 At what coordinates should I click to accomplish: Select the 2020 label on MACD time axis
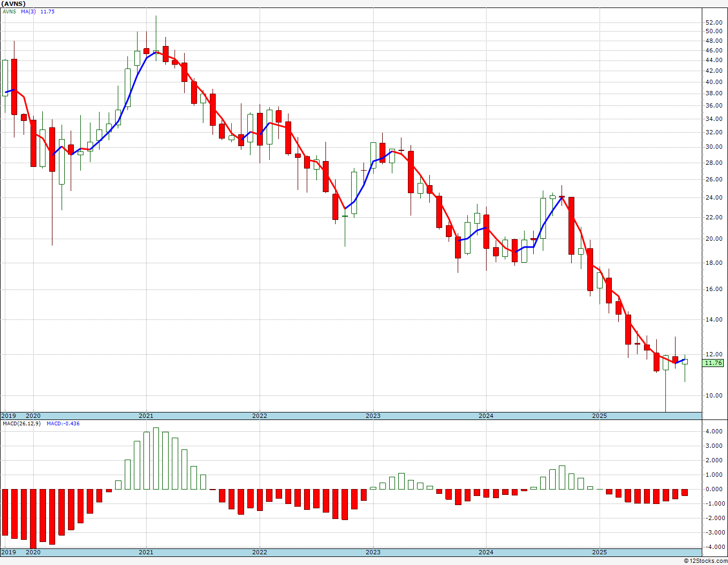pyautogui.click(x=33, y=552)
